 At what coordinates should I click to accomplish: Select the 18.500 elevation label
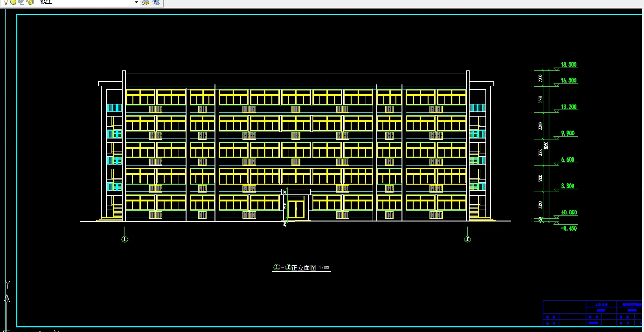point(568,64)
